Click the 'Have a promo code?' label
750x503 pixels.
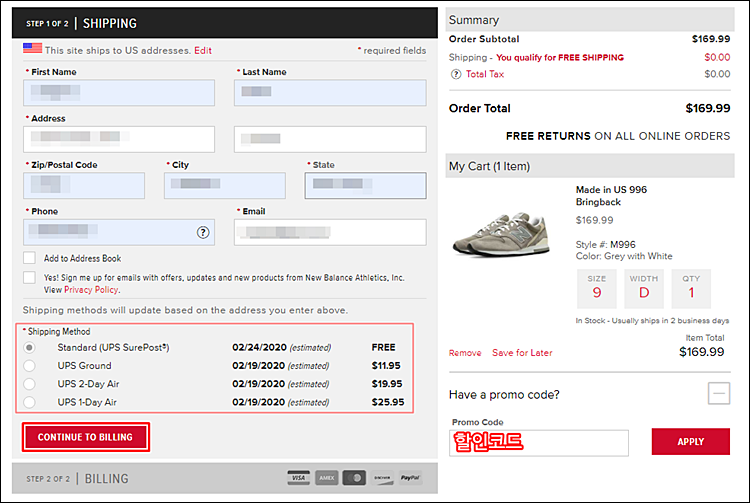tap(504, 394)
